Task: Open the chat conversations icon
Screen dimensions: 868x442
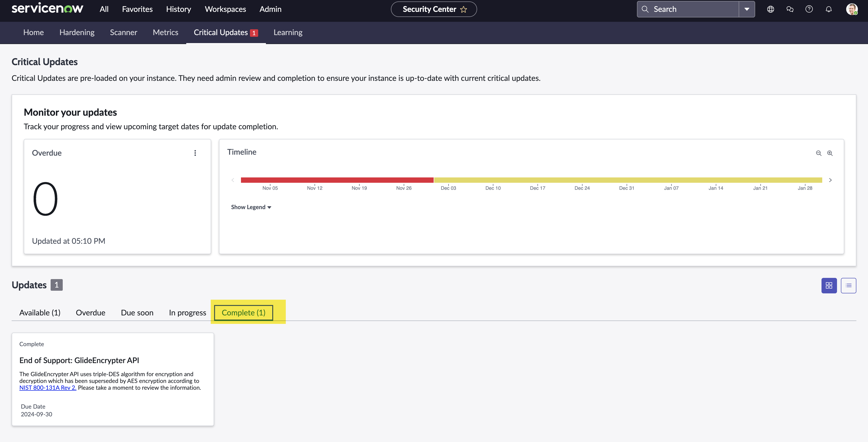Action: coord(790,9)
